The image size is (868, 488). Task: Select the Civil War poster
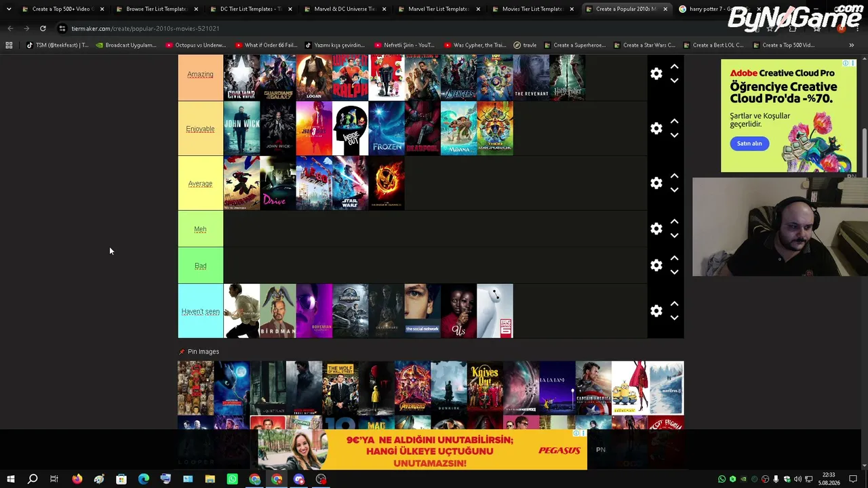(241, 77)
